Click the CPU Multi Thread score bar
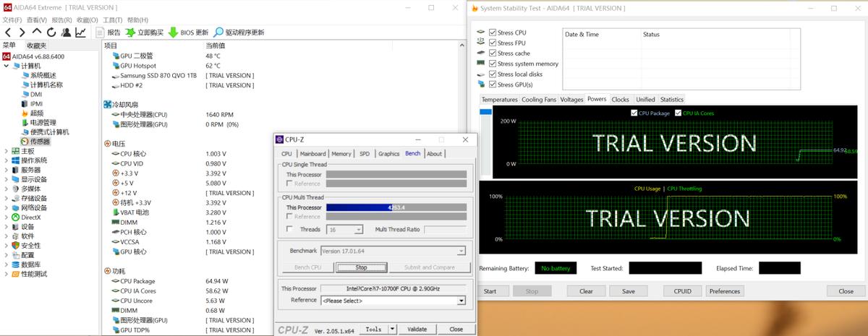The width and height of the screenshot is (868, 336). [x=396, y=207]
